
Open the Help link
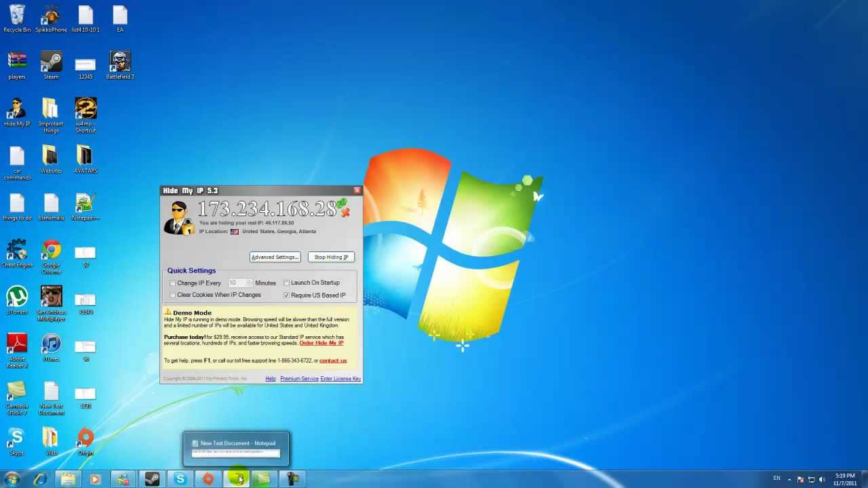271,379
